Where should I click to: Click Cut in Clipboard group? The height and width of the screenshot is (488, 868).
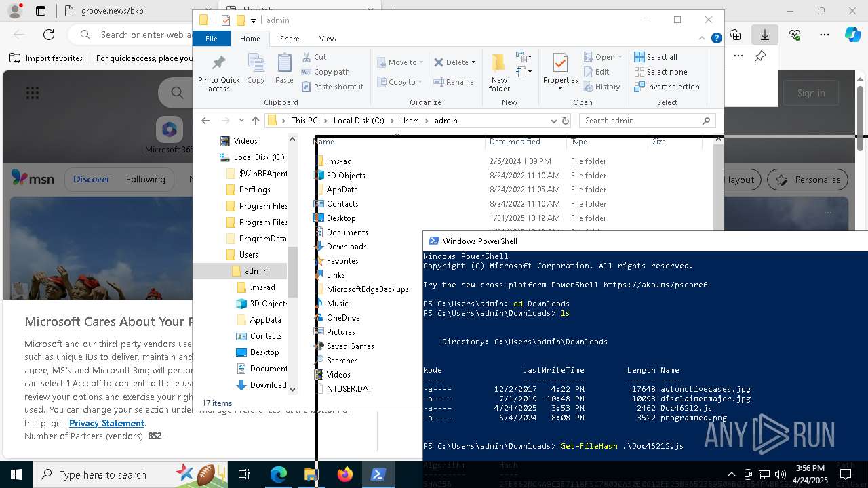pyautogui.click(x=314, y=57)
